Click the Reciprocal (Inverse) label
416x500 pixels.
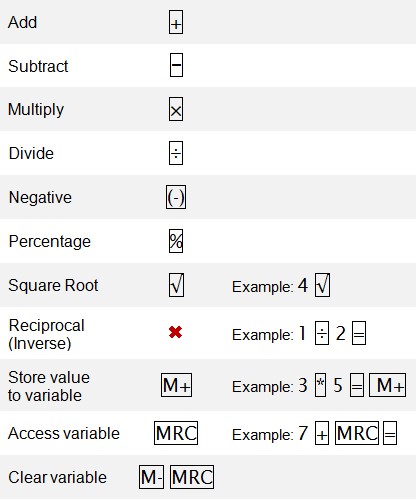click(46, 334)
